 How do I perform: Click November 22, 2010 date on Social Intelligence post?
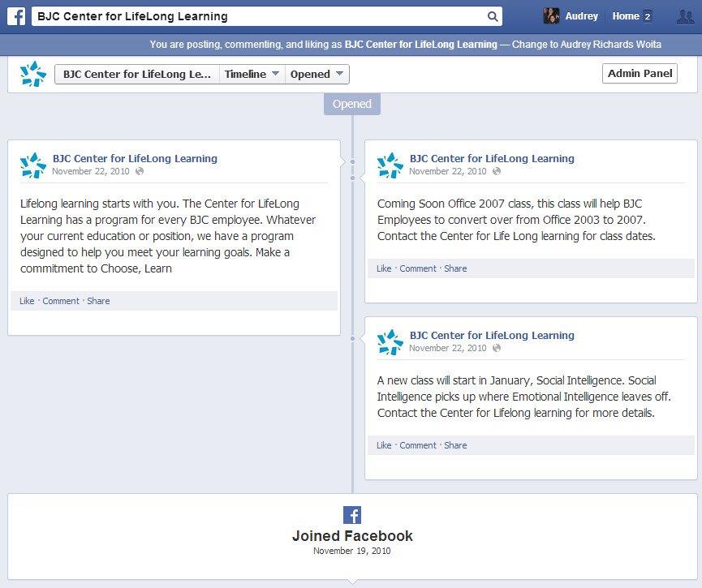click(x=447, y=348)
